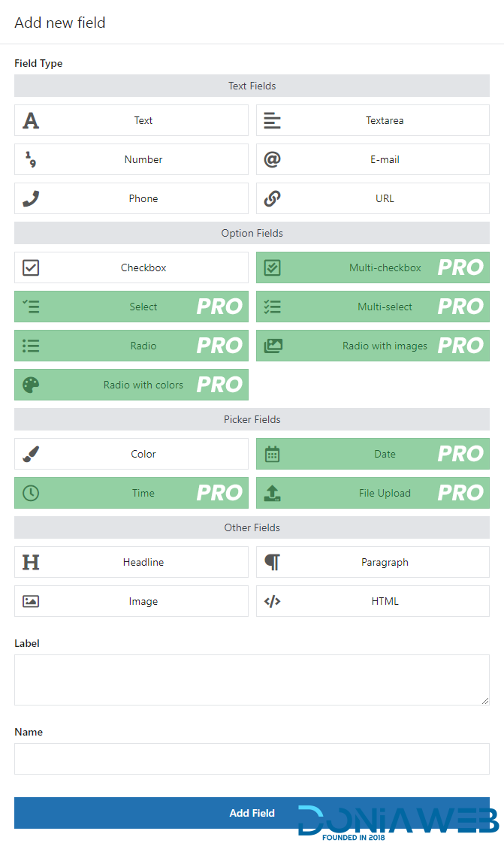This screenshot has width=504, height=843.
Task: Click the URL chain link icon
Action: pyautogui.click(x=272, y=198)
